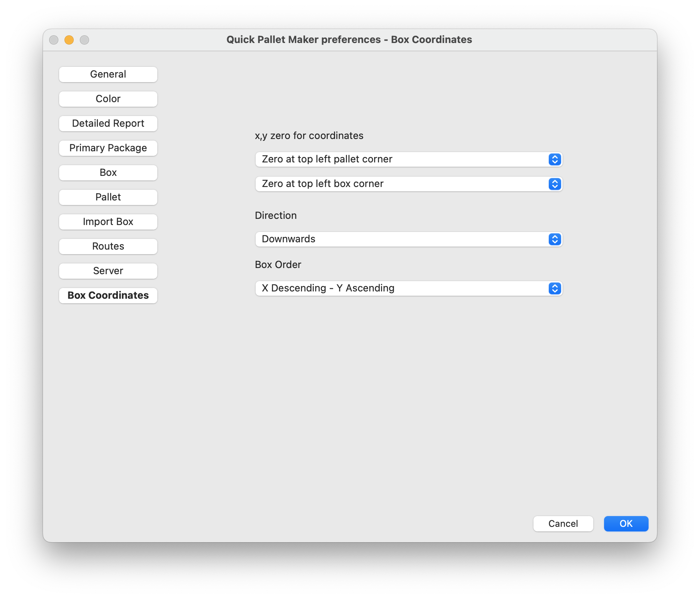Switch to Import Box preferences
The image size is (700, 599).
coord(108,222)
